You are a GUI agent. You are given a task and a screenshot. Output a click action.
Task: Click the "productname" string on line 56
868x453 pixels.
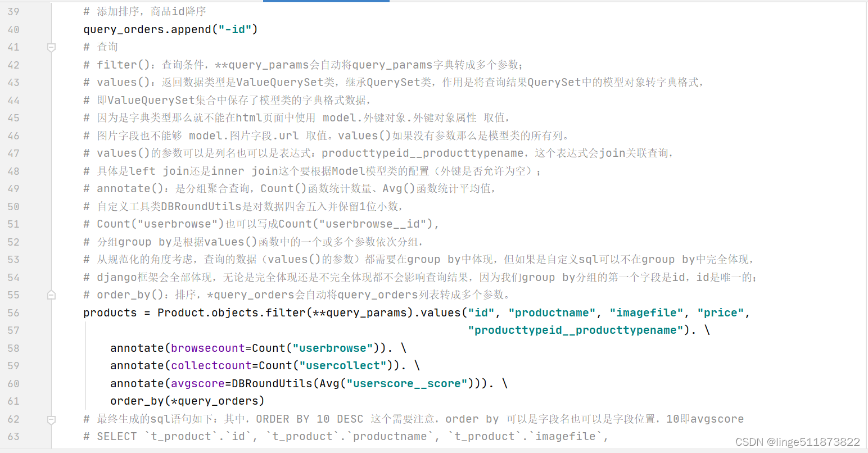point(552,312)
